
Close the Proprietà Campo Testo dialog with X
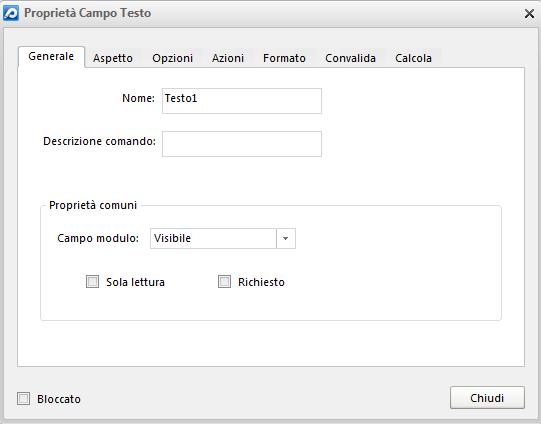tap(529, 14)
